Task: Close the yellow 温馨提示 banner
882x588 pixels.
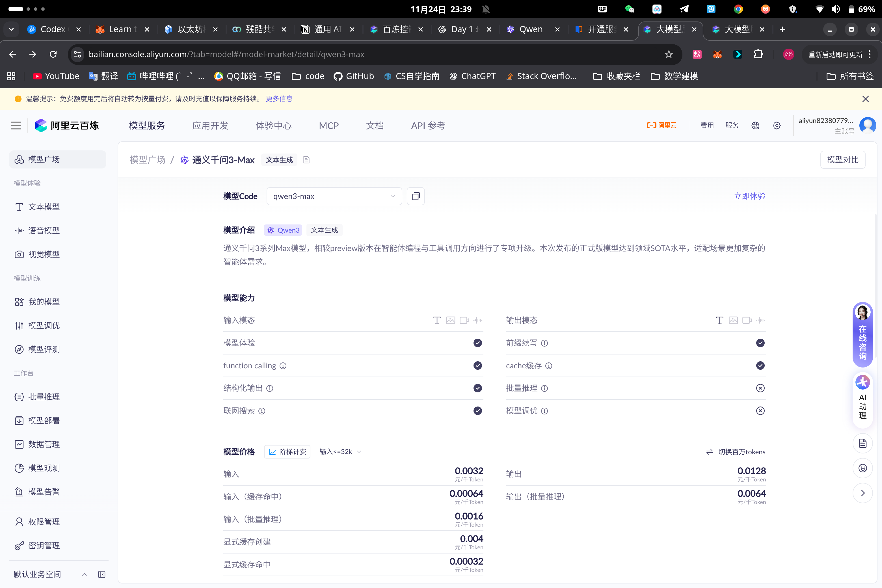Action: (x=866, y=99)
